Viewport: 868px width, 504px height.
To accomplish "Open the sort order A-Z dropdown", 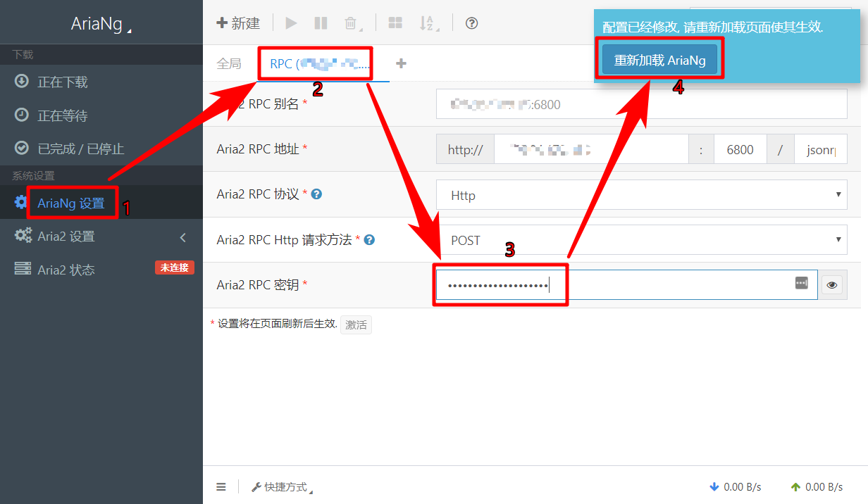I will pos(428,23).
